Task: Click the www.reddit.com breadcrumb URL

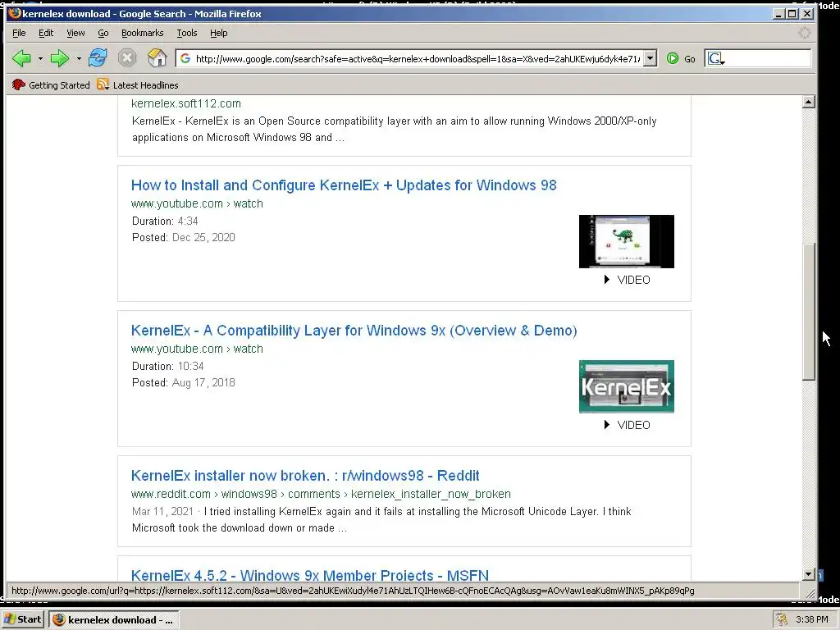Action: 321,494
